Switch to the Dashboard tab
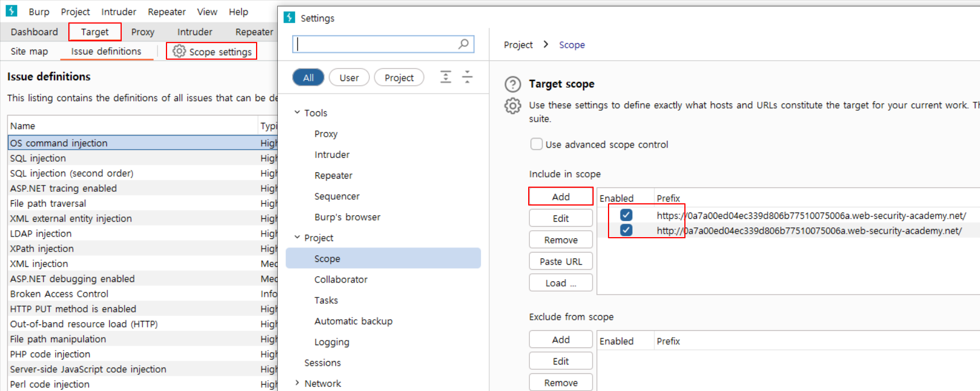 [x=34, y=32]
